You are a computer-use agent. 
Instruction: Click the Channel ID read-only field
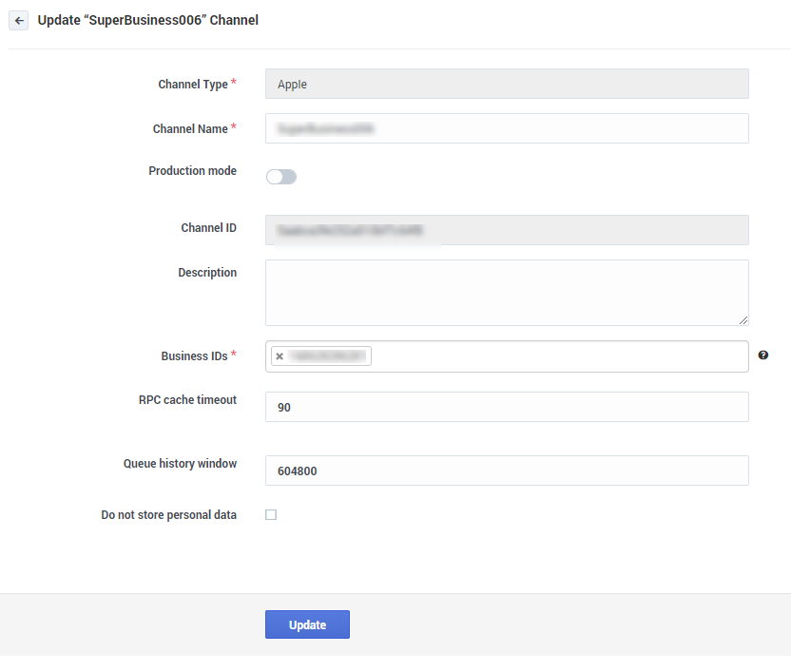(x=507, y=230)
